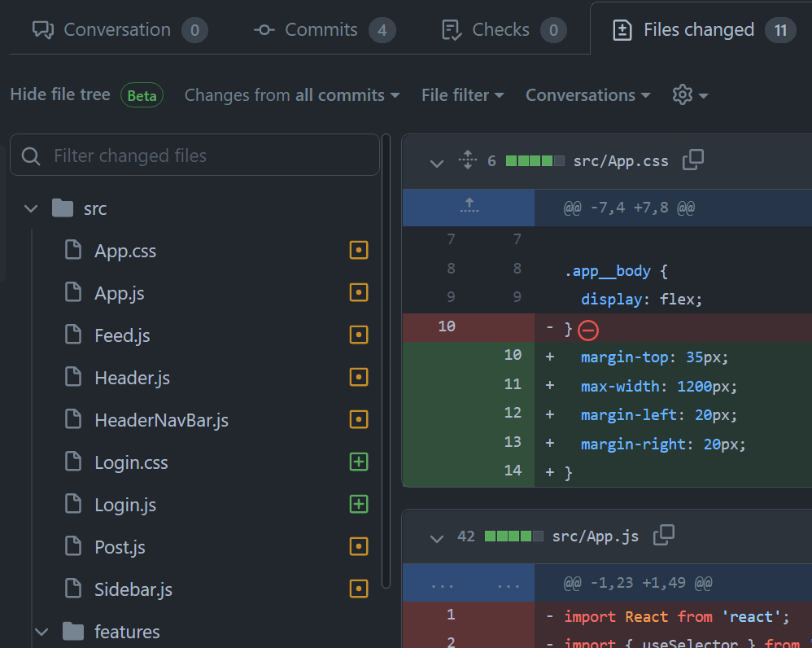The width and height of the screenshot is (812, 648).
Task: Click modified status icon for Header.js
Action: pos(359,377)
